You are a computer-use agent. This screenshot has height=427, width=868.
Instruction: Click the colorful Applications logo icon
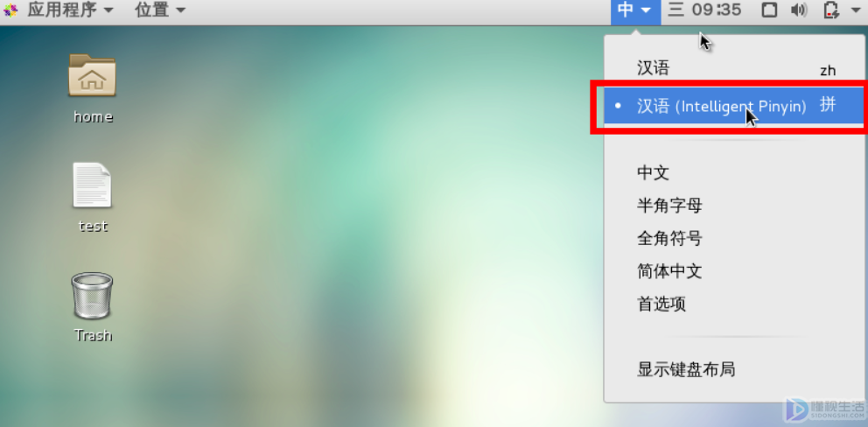tap(10, 10)
